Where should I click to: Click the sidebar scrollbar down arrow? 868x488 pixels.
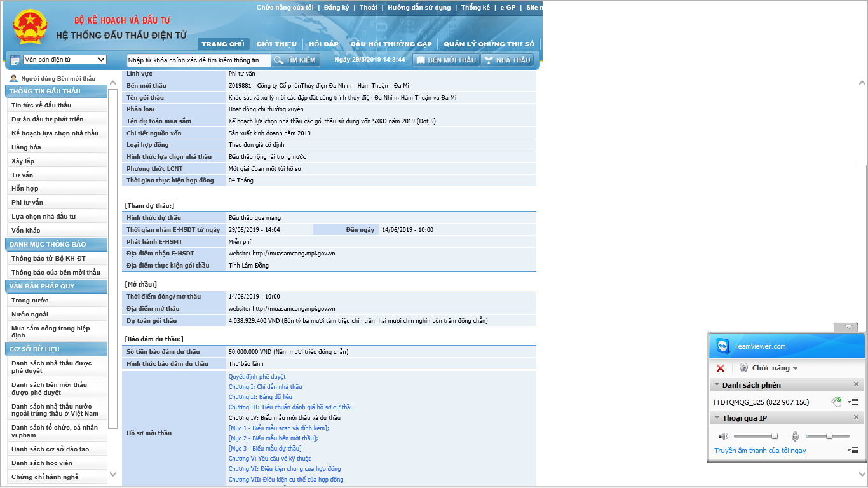click(x=113, y=474)
